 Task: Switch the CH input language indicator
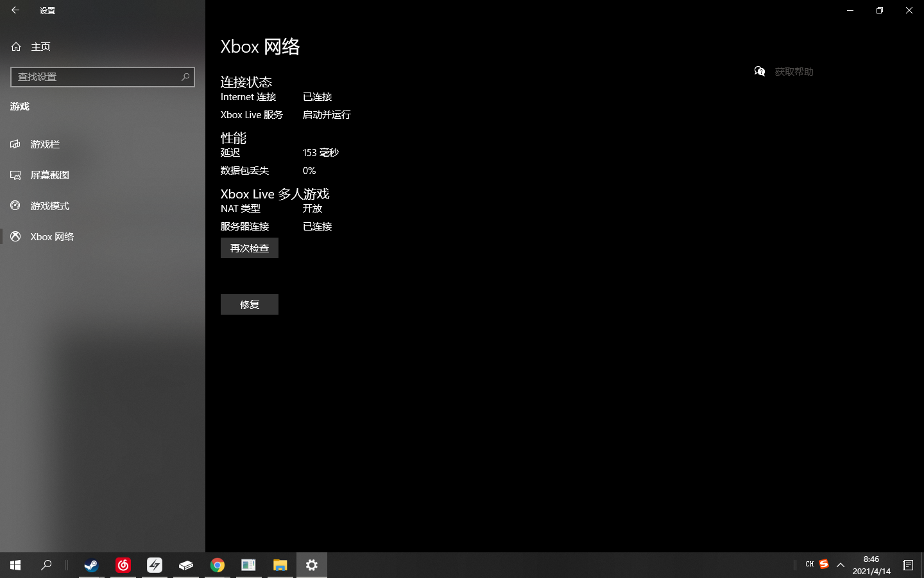[809, 565]
